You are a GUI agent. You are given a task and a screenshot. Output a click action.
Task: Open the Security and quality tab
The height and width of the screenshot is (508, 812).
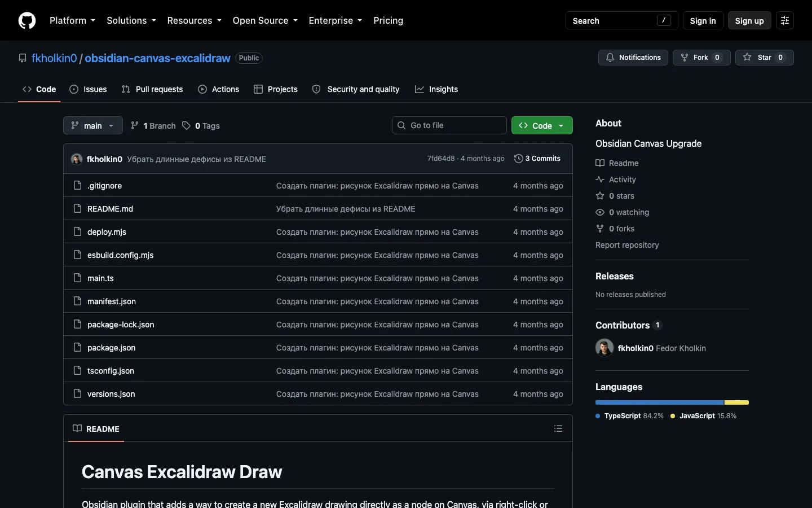click(x=356, y=89)
